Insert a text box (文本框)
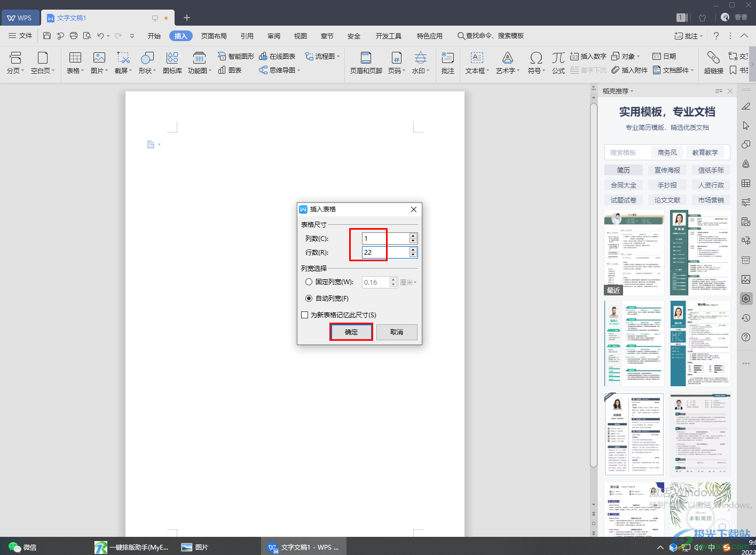 (477, 62)
